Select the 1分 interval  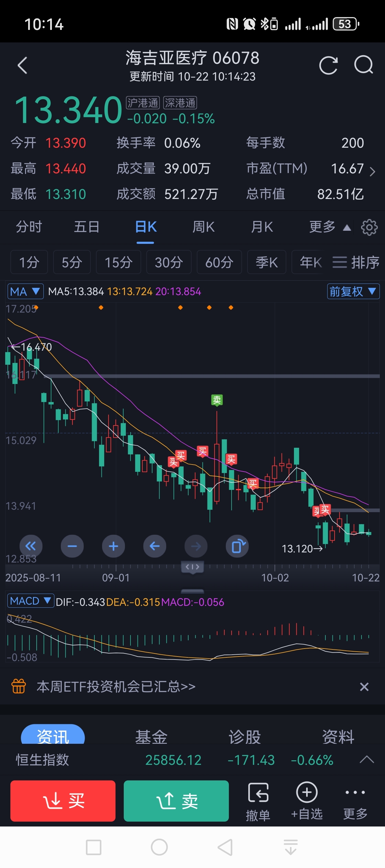pos(29,262)
